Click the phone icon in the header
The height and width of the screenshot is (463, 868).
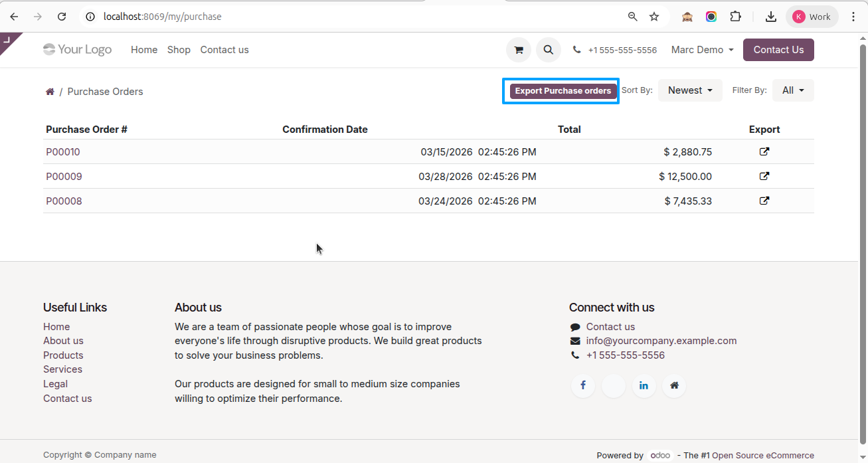click(576, 50)
